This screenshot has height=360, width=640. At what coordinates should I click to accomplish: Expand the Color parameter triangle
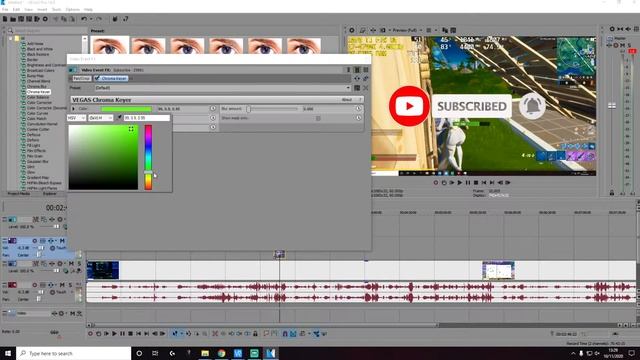pyautogui.click(x=73, y=109)
